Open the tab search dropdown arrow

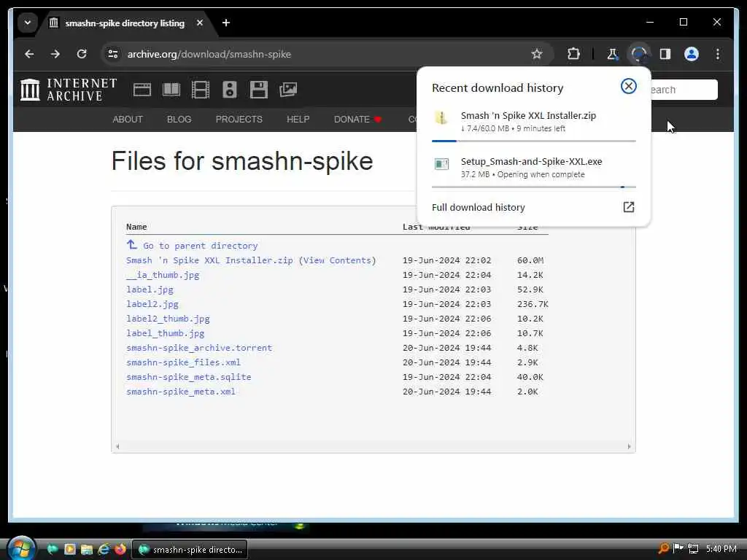[x=28, y=23]
